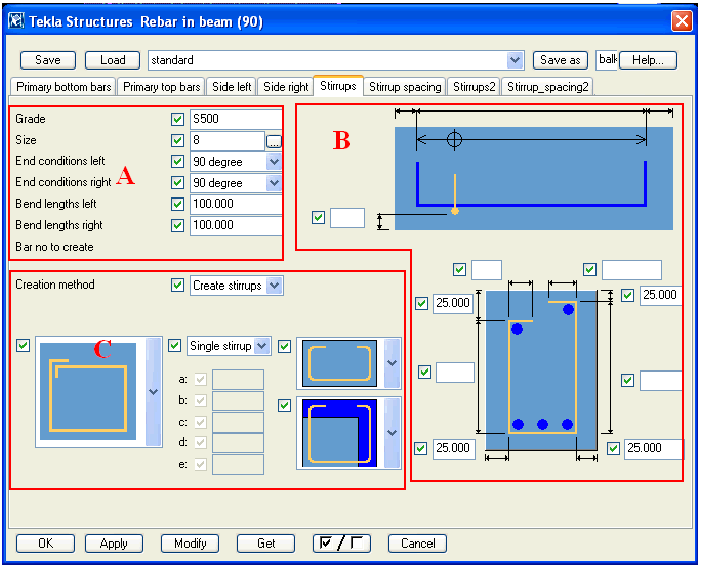Viewport: 701px width, 566px height.
Task: Open the standard settings file dropdown
Action: tap(515, 60)
